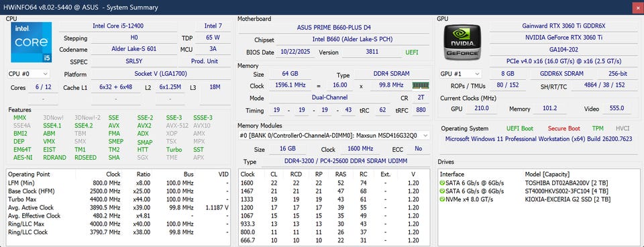
Task: Click L2 cache value 6x1.25M
Action: pyautogui.click(x=170, y=87)
